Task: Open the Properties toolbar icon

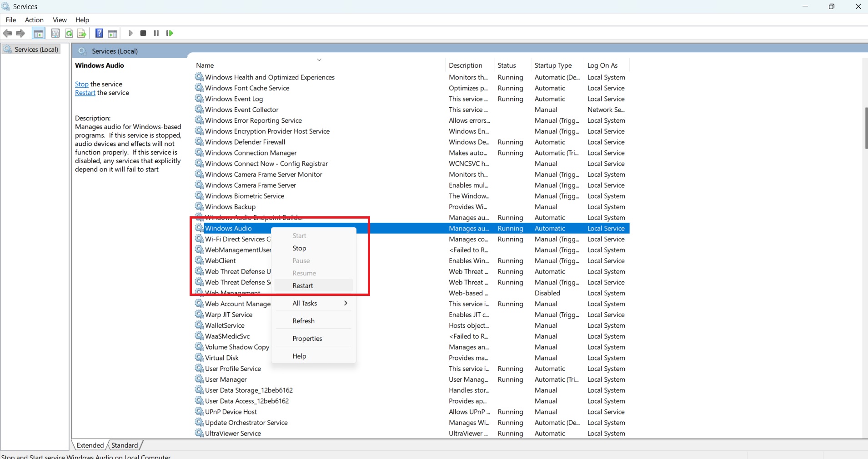Action: 55,33
